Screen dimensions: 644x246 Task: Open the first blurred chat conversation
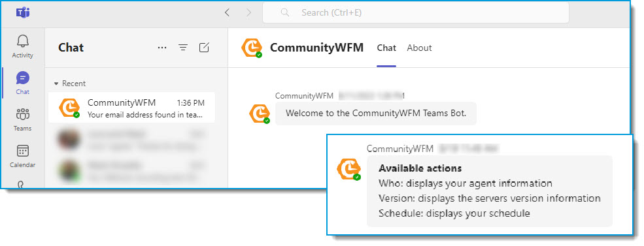click(x=131, y=140)
